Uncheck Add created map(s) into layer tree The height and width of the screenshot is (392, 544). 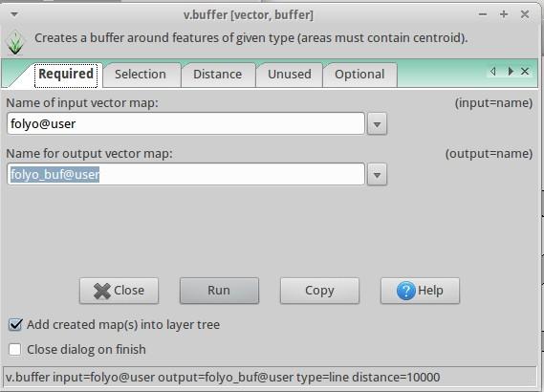15,325
